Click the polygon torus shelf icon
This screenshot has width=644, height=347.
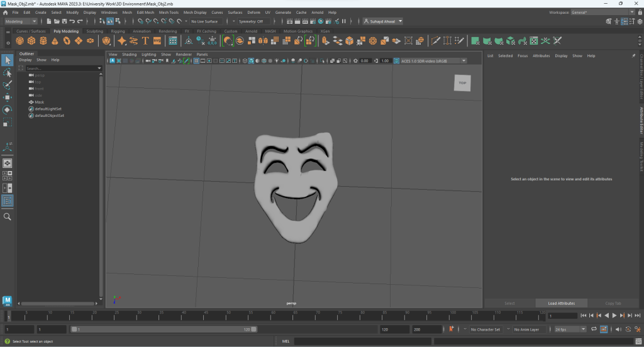tap(67, 41)
